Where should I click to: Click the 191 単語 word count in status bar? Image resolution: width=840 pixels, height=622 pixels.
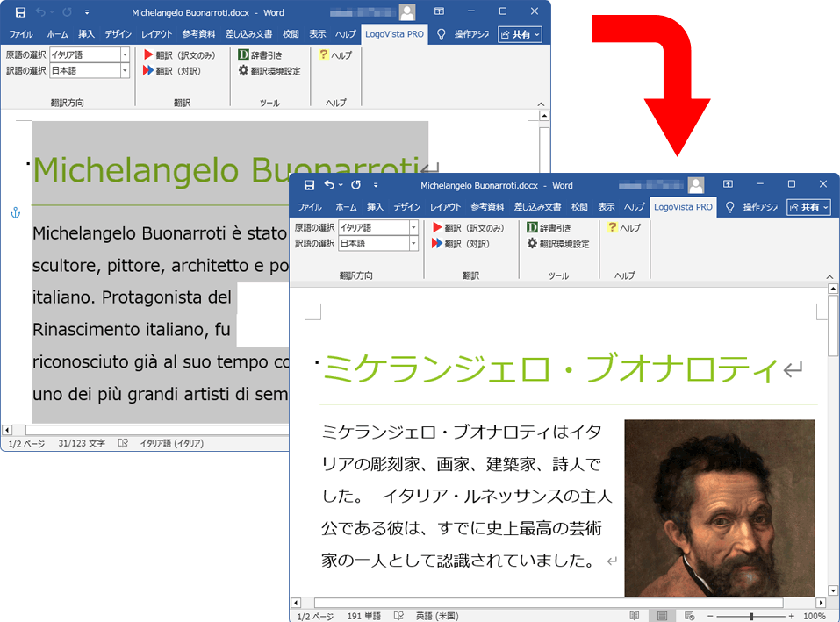tap(363, 616)
